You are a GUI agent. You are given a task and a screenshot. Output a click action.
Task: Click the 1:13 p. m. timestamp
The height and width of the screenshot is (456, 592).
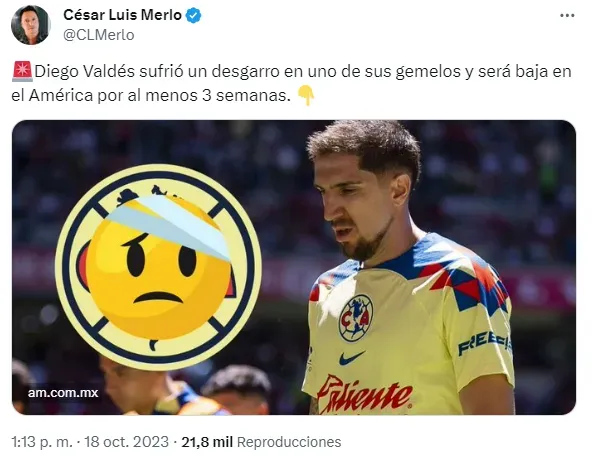click(x=42, y=442)
